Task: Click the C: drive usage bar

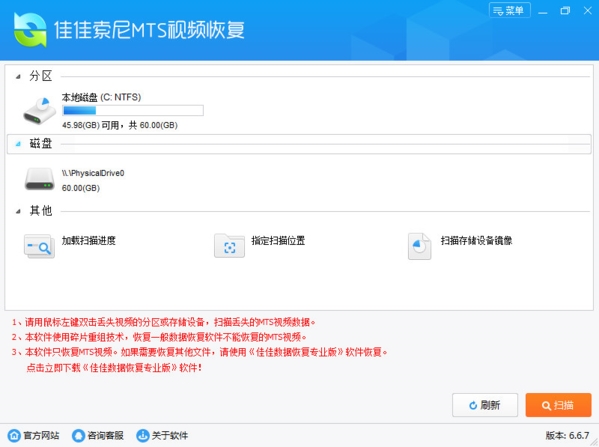Action: 133,111
